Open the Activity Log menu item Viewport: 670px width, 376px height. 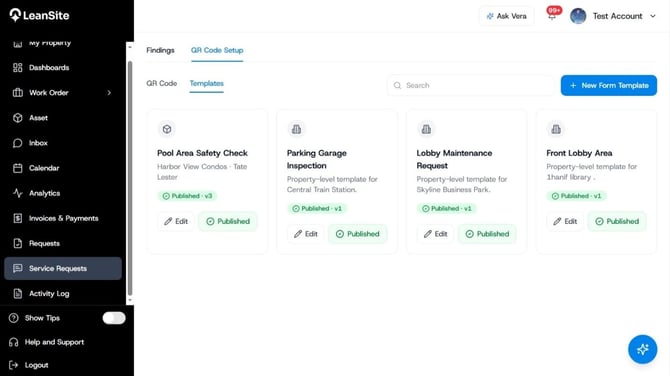(63, 294)
